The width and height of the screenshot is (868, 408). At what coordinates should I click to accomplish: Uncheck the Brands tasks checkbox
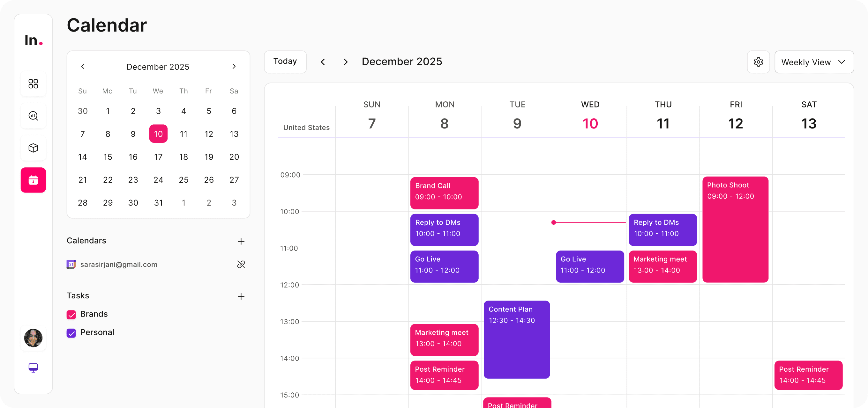click(71, 314)
